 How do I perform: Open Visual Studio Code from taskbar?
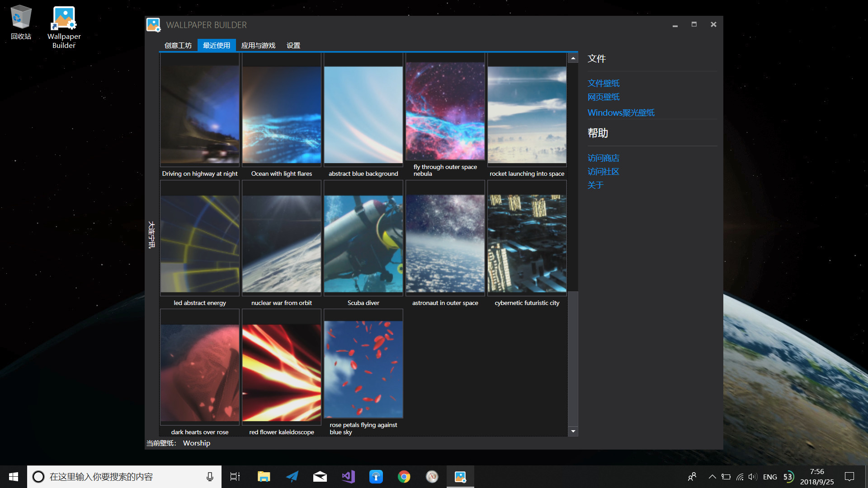[348, 476]
